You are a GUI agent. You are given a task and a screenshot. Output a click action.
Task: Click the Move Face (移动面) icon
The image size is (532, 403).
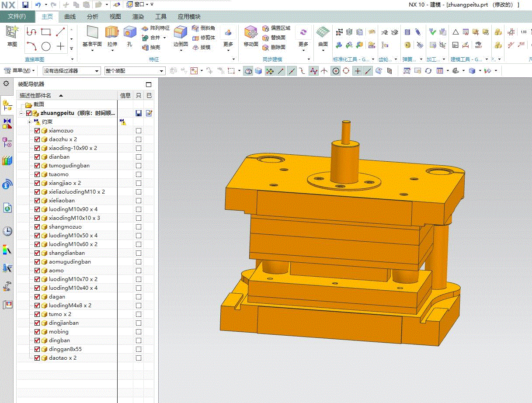click(251, 33)
